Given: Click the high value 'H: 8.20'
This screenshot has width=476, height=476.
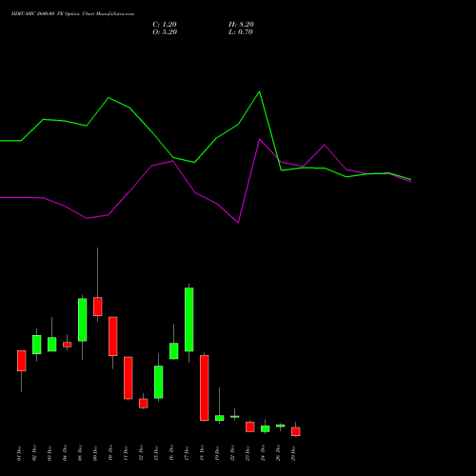Looking at the screenshot, I should click(x=241, y=25).
